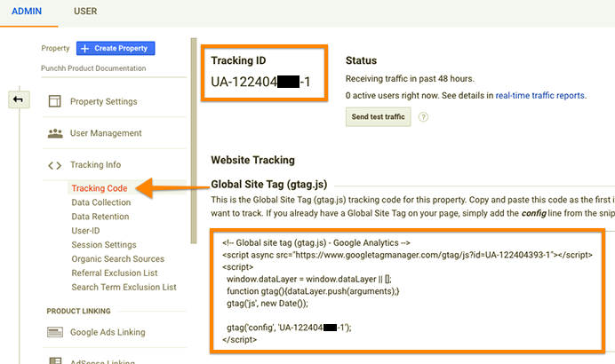Open User Management

pos(106,133)
